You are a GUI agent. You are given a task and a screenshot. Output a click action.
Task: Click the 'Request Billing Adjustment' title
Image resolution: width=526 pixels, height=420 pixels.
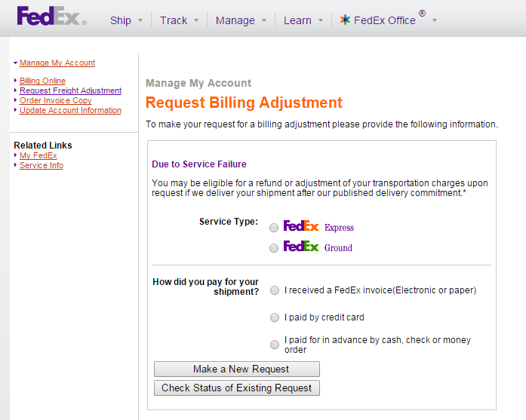click(x=244, y=103)
